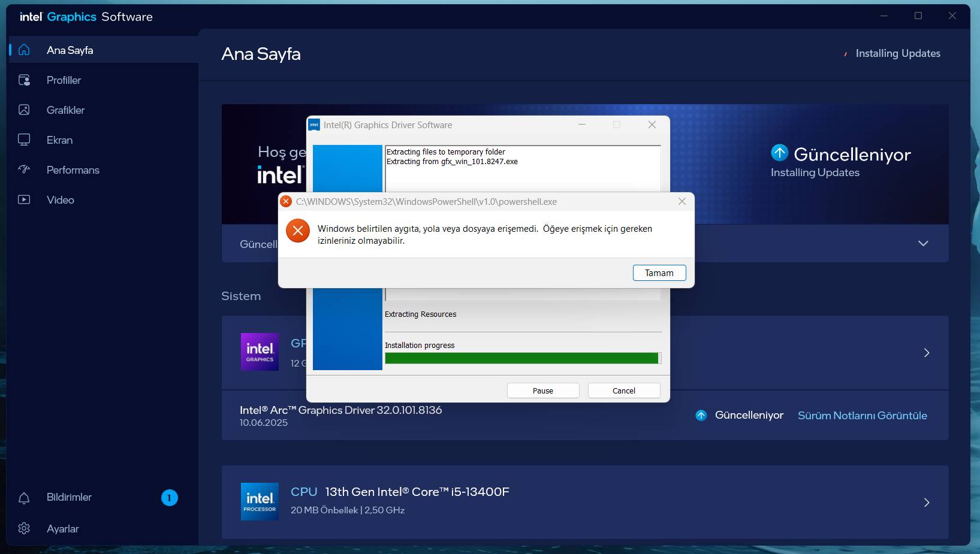
Task: Select the Grafikler sidebar icon
Action: [24, 110]
